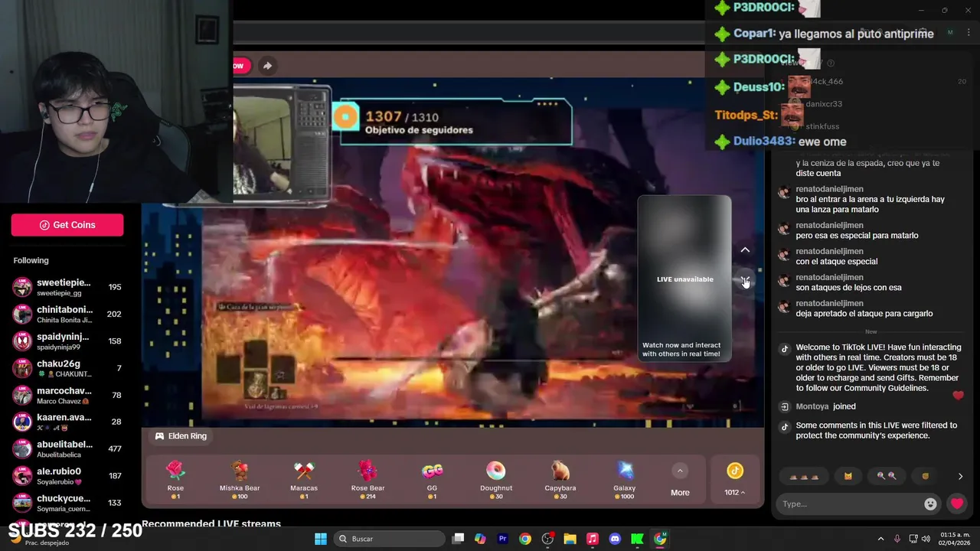Open the emoji picker in chat

pyautogui.click(x=930, y=504)
